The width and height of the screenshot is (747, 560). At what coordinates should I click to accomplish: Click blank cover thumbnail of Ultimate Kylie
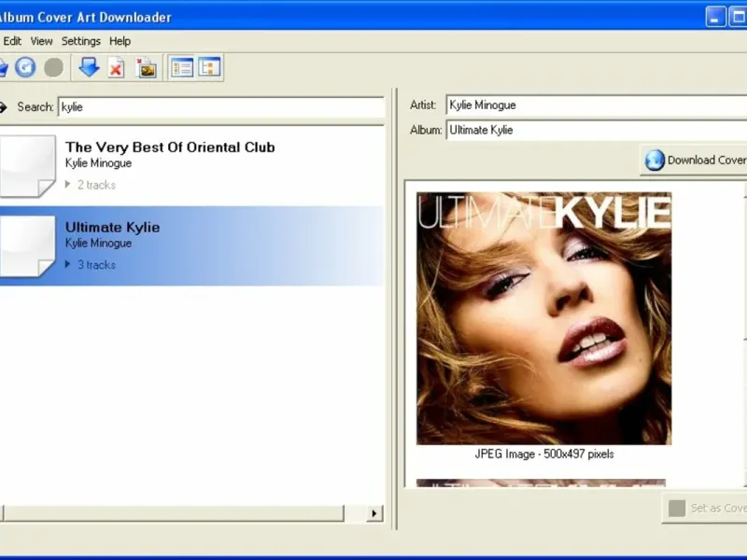point(28,245)
